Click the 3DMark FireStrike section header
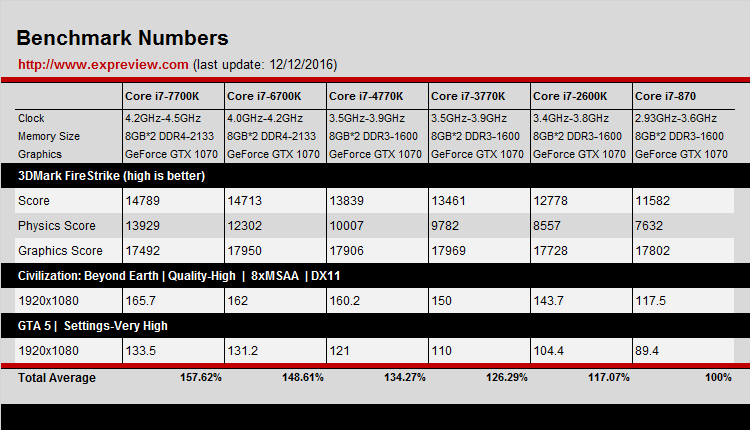This screenshot has height=430, width=750. tap(112, 176)
